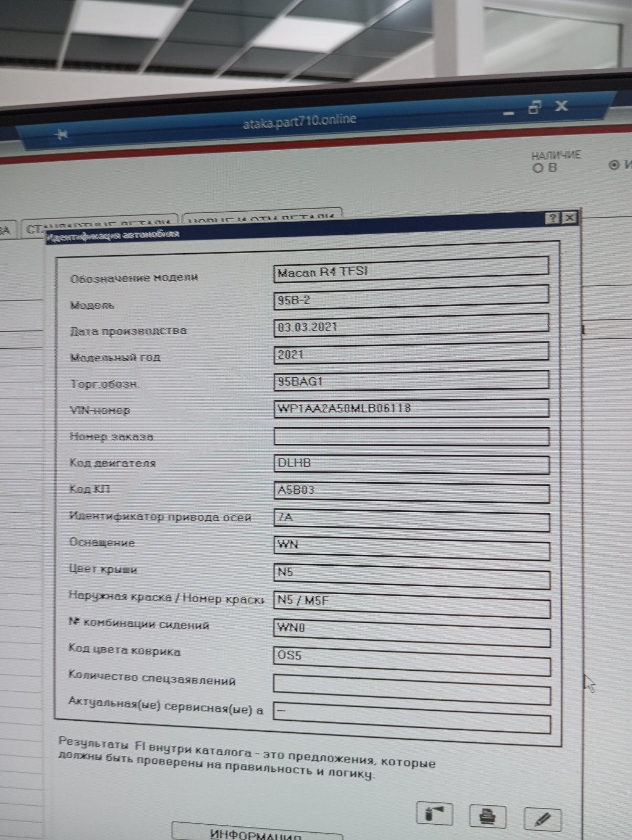Screen dimensions: 632x840
Task: Restore down the ataka.part710.online window
Action: [534, 108]
